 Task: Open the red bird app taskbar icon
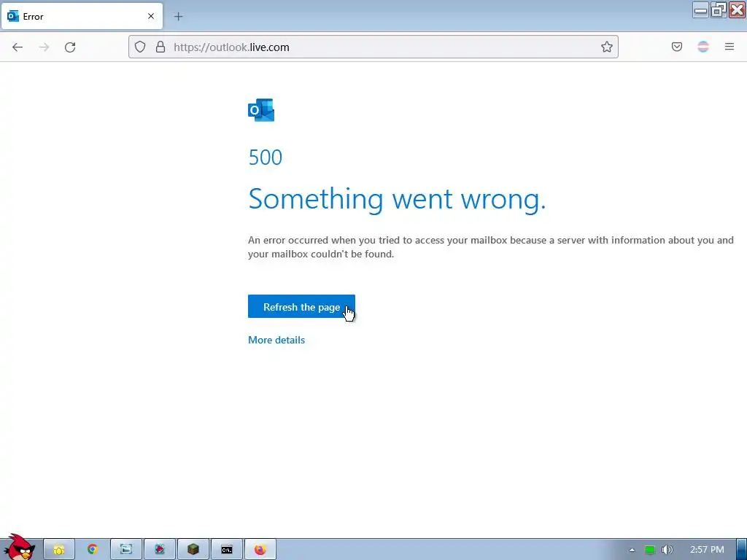(160, 550)
